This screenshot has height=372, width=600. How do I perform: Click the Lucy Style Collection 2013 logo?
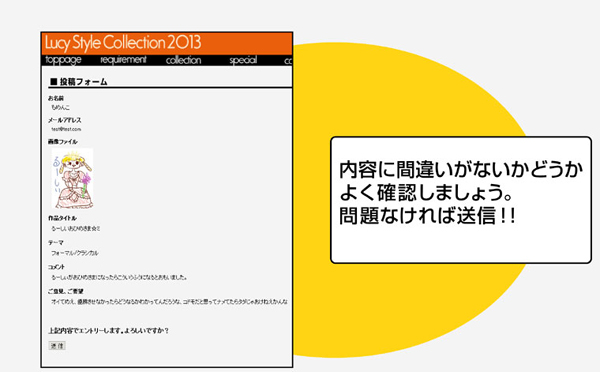[123, 42]
